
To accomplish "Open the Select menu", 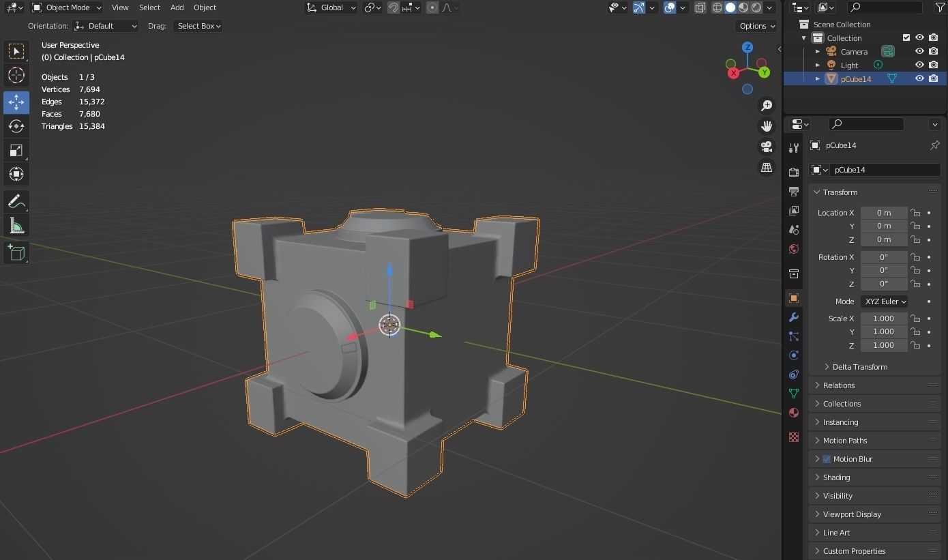I will pyautogui.click(x=149, y=8).
